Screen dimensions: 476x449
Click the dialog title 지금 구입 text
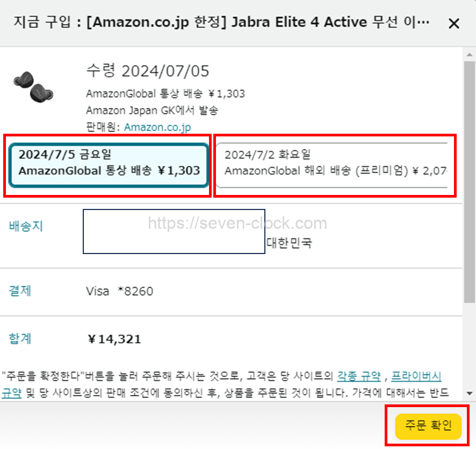coord(42,22)
